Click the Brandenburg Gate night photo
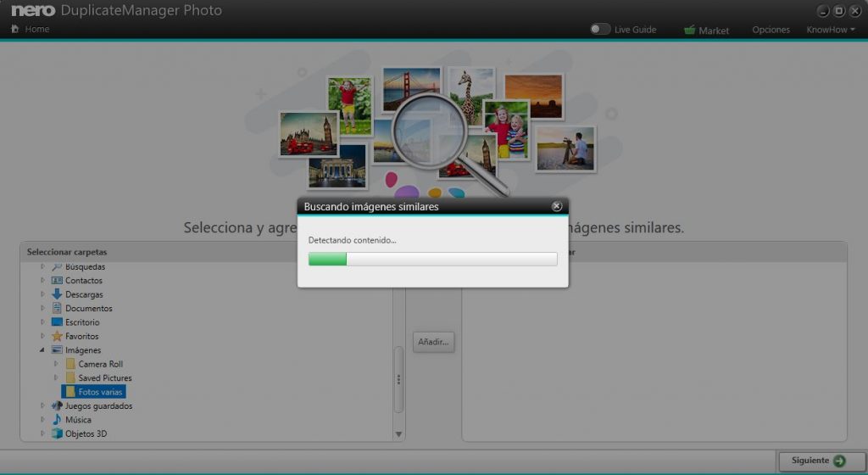The height and width of the screenshot is (475, 868). tap(337, 165)
